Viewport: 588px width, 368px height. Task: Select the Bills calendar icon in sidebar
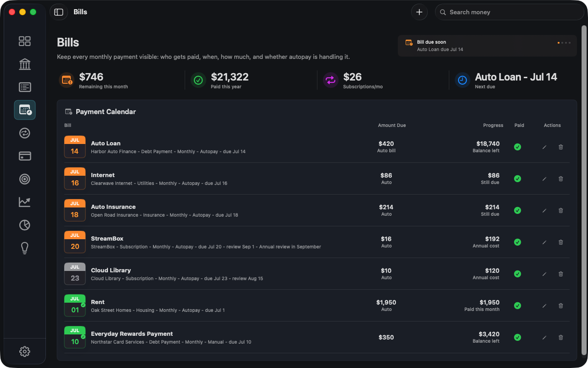[x=25, y=110]
